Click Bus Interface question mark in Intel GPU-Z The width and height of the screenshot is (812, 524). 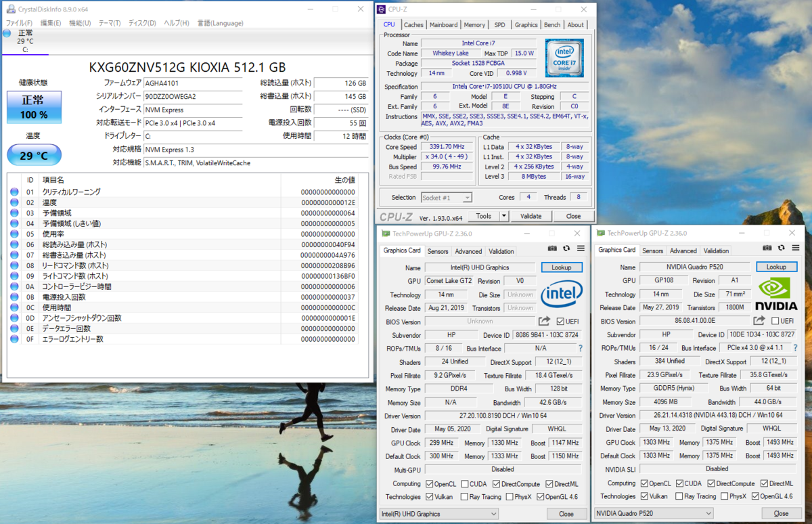coord(580,348)
